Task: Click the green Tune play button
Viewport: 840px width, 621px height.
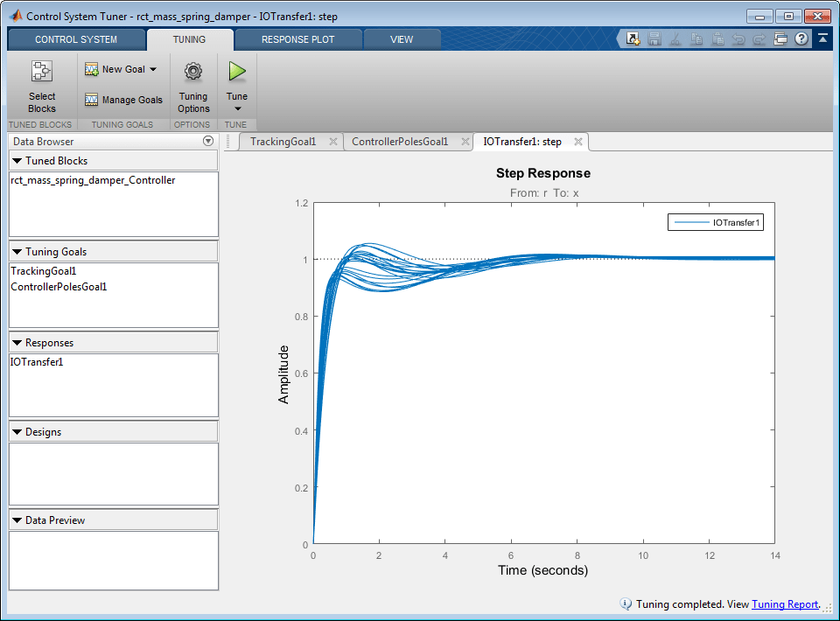Action: pyautogui.click(x=237, y=71)
